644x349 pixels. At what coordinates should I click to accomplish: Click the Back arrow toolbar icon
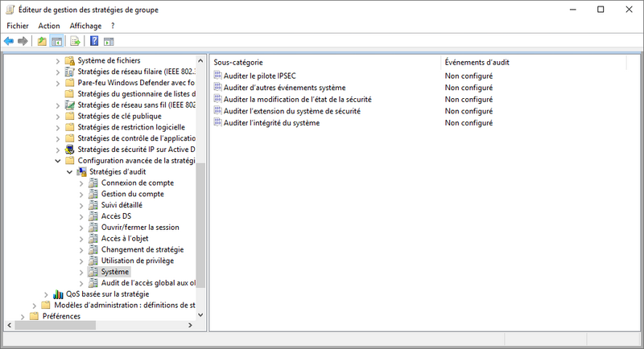(x=9, y=41)
